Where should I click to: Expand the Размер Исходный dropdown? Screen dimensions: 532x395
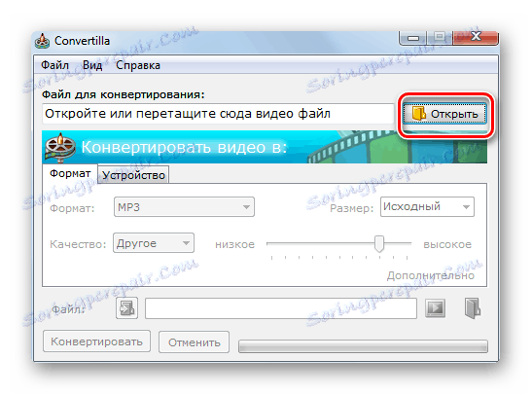point(427,206)
